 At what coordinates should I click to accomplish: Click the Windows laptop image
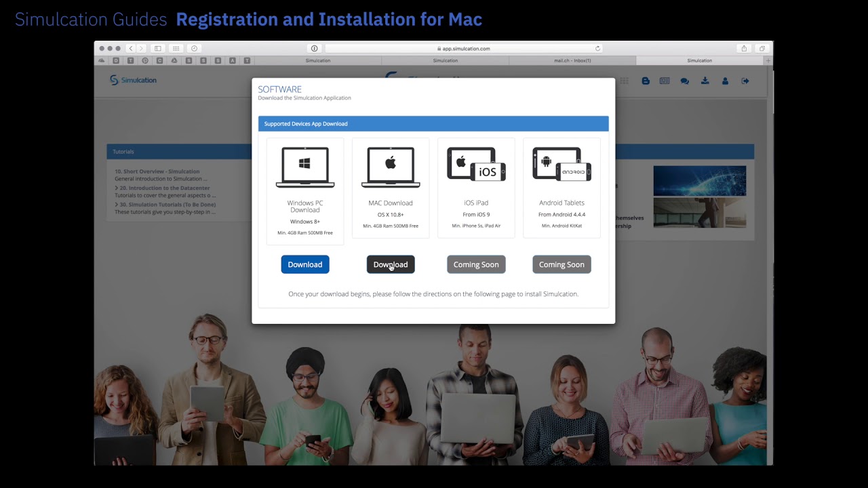tap(305, 167)
